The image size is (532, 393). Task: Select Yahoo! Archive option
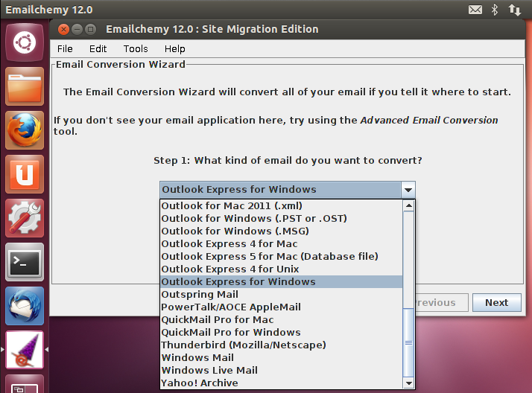pyautogui.click(x=281, y=383)
